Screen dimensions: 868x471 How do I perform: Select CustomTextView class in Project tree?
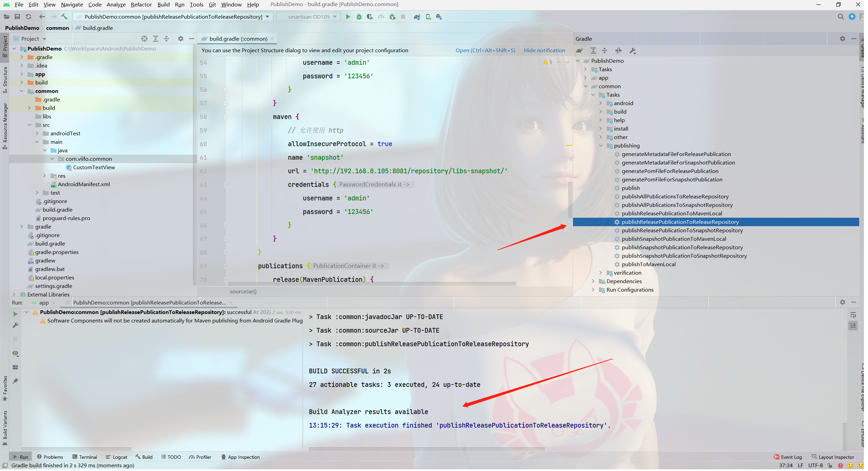click(94, 167)
